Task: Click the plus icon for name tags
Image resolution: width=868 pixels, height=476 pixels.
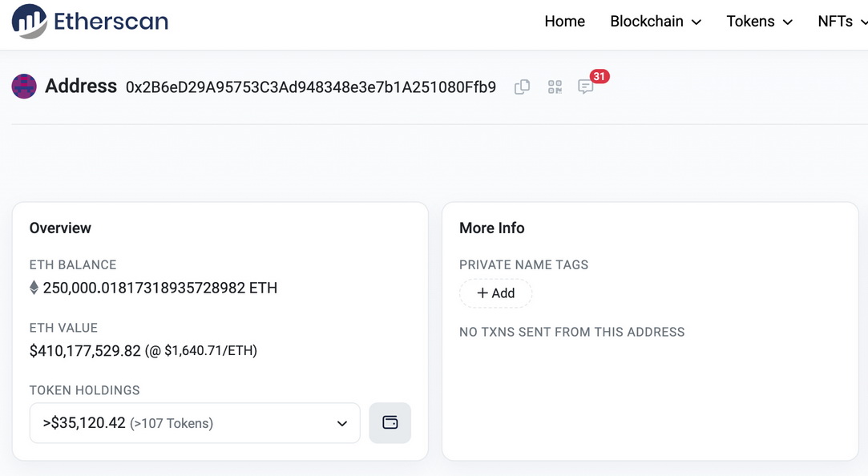Action: 482,293
